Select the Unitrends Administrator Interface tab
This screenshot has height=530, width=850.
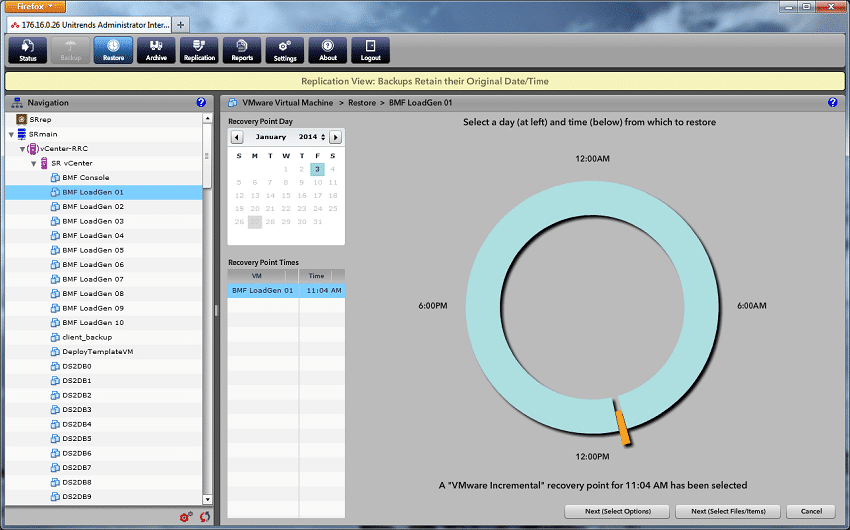89,24
